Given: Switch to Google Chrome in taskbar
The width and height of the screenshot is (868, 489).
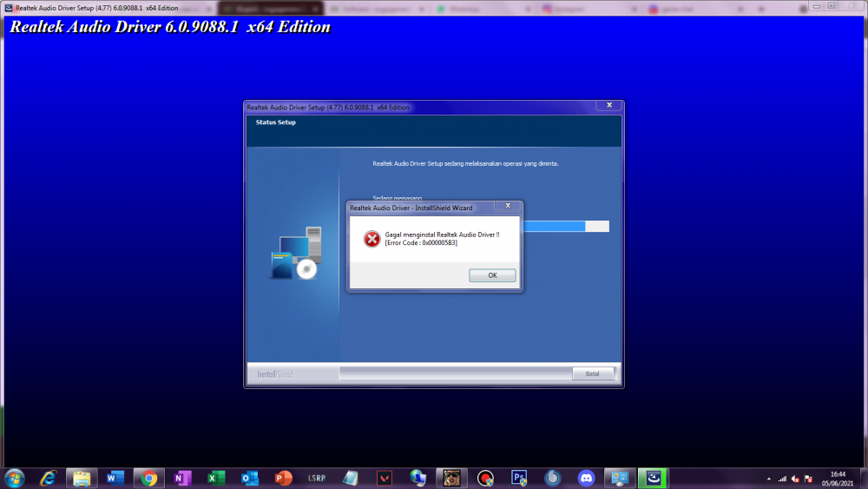Looking at the screenshot, I should pos(149,478).
